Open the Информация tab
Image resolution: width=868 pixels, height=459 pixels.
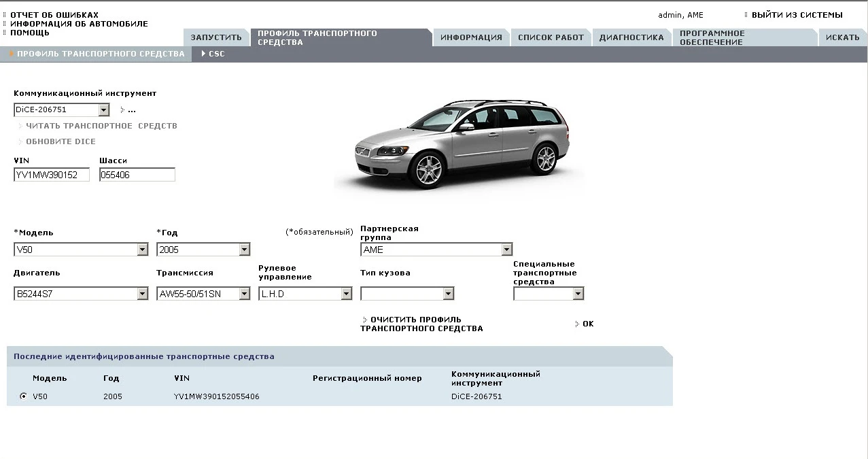pos(471,37)
